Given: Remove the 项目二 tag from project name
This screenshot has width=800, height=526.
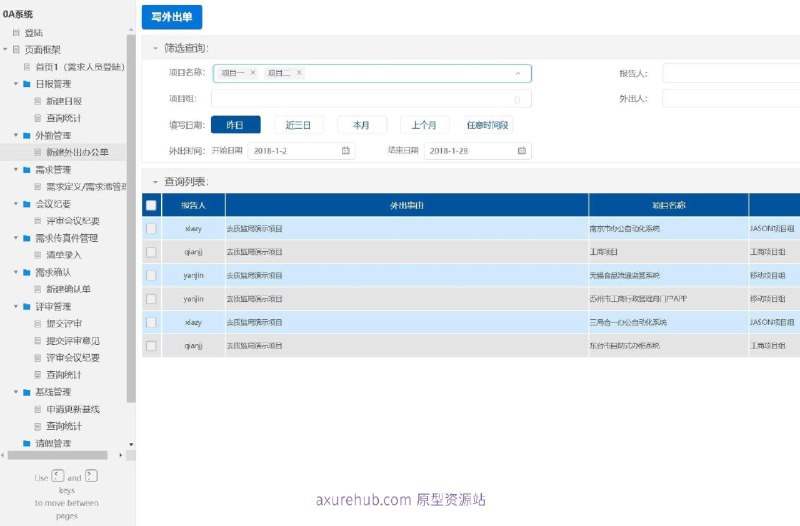Looking at the screenshot, I should coord(299,72).
